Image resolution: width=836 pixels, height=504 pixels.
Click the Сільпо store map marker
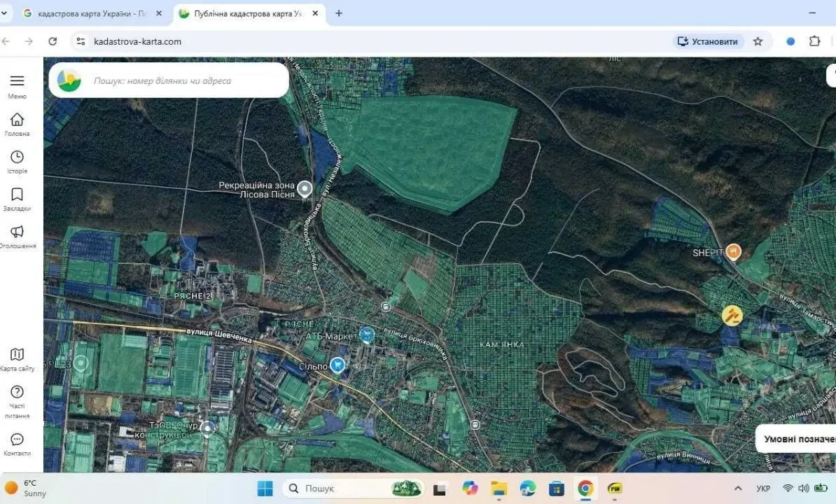coord(337,365)
